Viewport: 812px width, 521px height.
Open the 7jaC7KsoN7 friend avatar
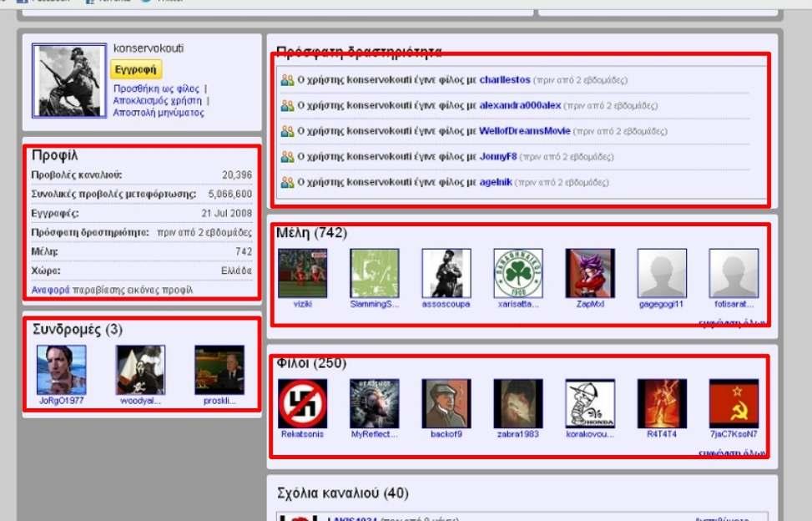point(734,403)
